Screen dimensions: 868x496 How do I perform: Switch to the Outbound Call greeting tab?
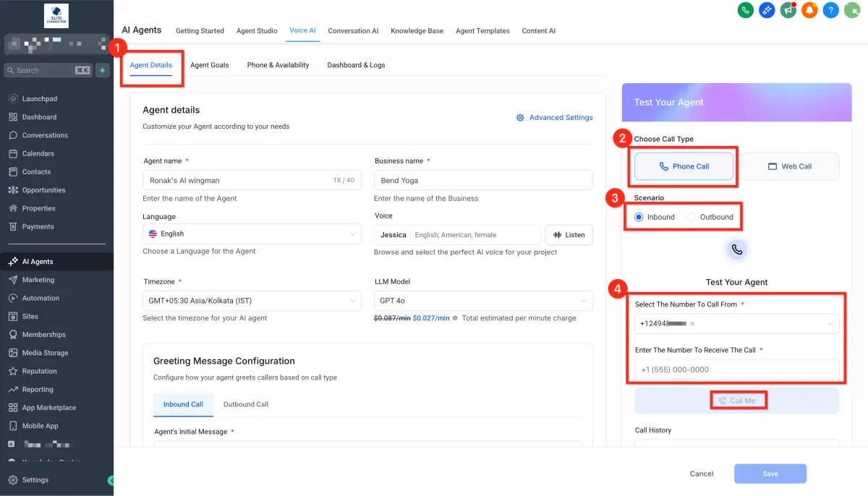(245, 404)
